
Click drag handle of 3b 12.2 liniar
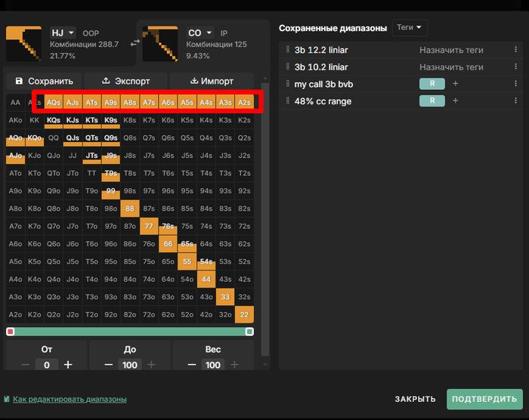coord(288,50)
